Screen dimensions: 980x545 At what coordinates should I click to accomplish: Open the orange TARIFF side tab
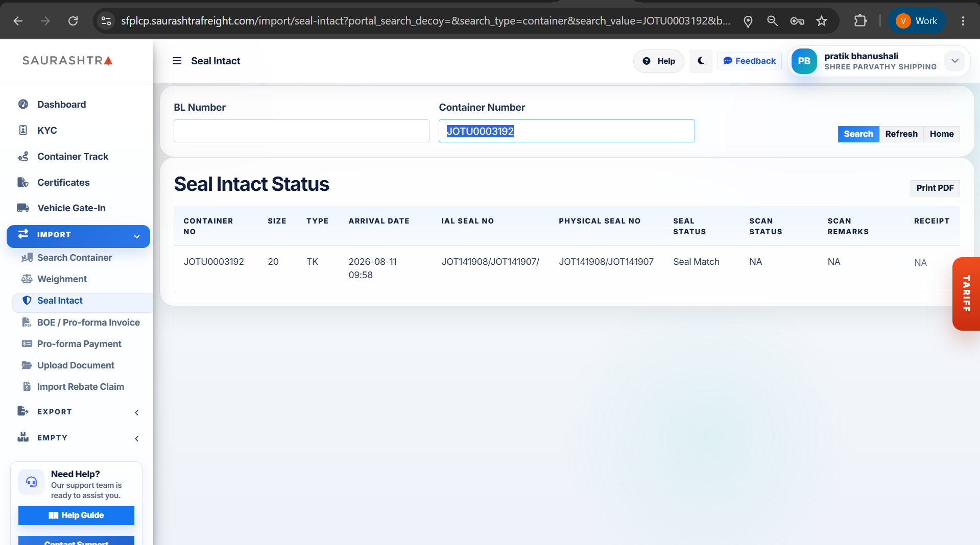click(x=966, y=293)
